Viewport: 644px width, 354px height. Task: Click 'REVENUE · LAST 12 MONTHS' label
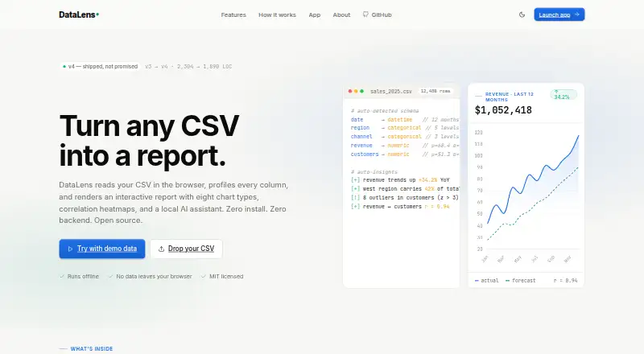point(510,97)
